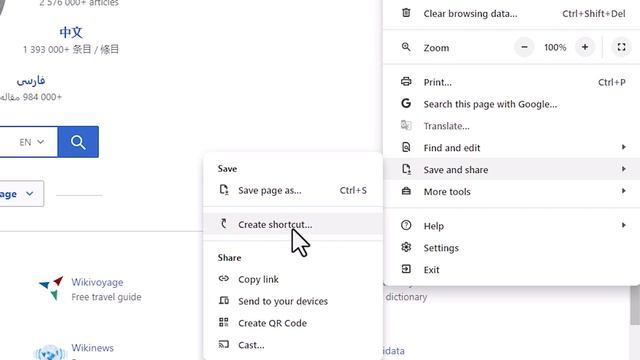Image resolution: width=640 pixels, height=360 pixels.
Task: Click the trash icon beside Clear browsing data
Action: tap(406, 13)
